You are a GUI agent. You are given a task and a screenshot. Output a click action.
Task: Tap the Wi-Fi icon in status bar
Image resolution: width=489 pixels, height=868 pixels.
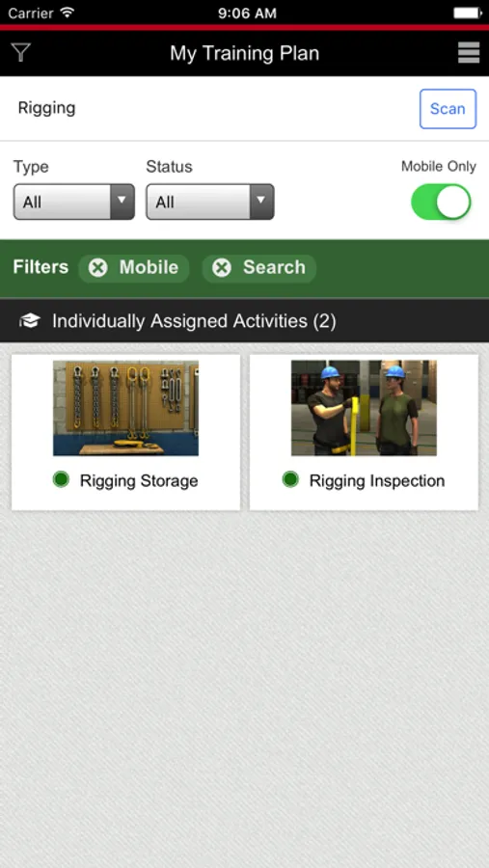67,12
